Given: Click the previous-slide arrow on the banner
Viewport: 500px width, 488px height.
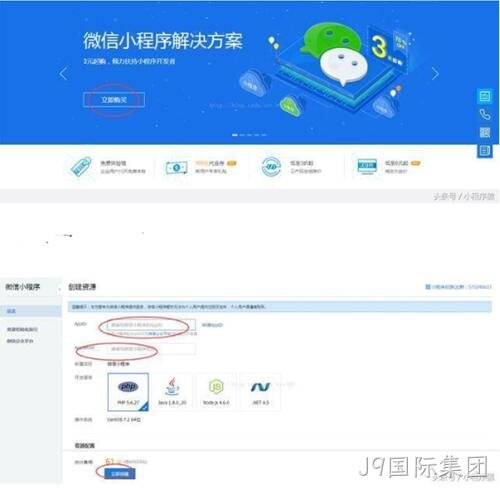Looking at the screenshot, I should pyautogui.click(x=63, y=73).
